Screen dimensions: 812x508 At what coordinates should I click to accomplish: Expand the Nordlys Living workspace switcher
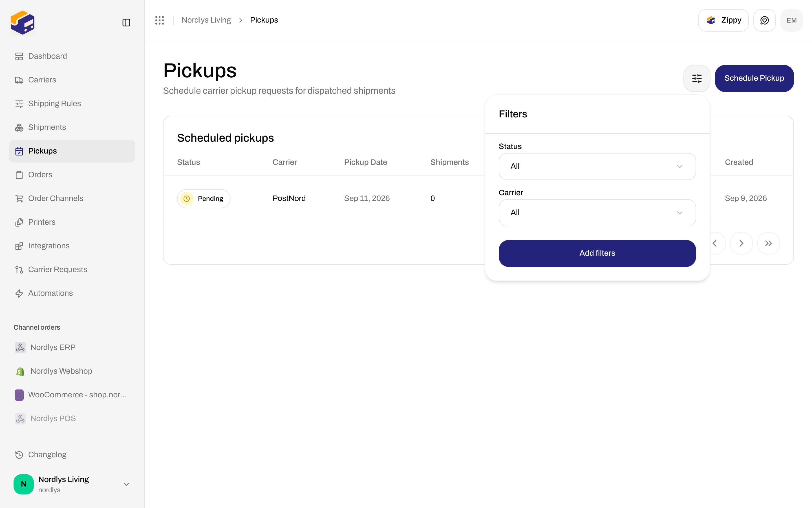(x=72, y=484)
